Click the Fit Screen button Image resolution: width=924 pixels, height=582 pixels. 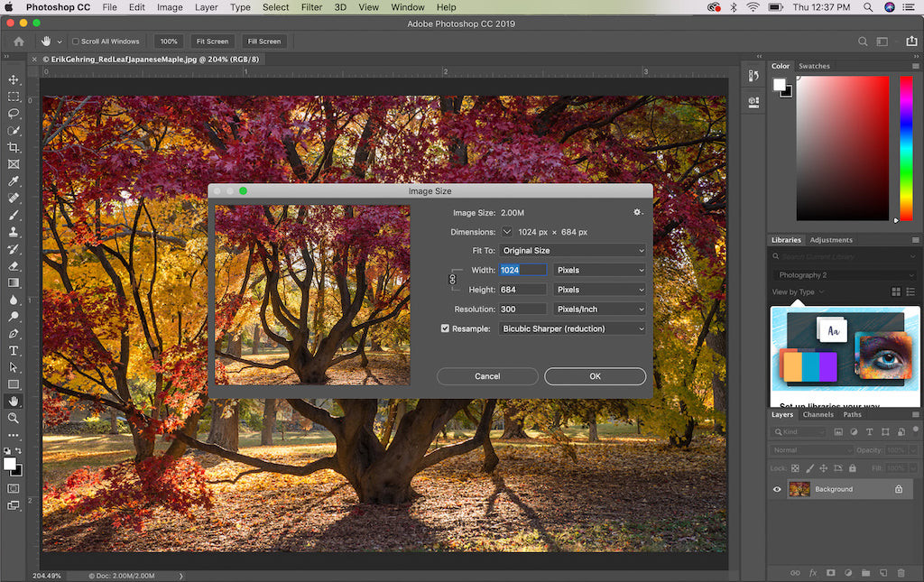212,42
